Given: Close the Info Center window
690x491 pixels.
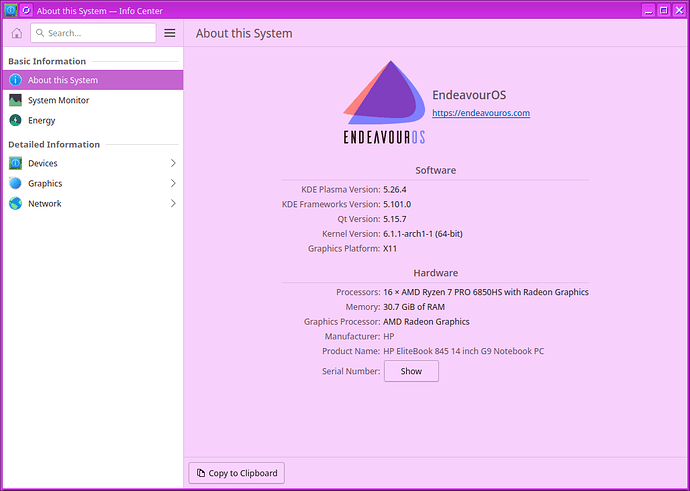Looking at the screenshot, I should click(679, 11).
